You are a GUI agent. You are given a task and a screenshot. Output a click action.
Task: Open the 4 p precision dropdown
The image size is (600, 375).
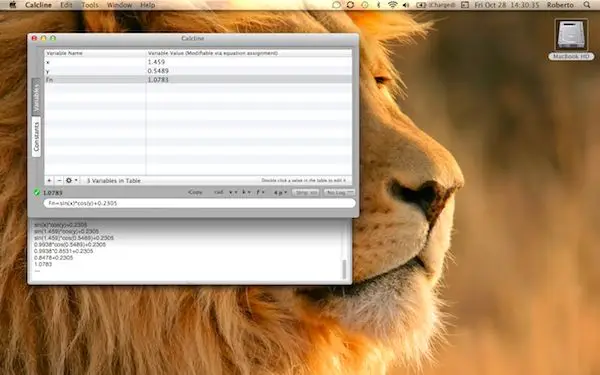(280, 192)
